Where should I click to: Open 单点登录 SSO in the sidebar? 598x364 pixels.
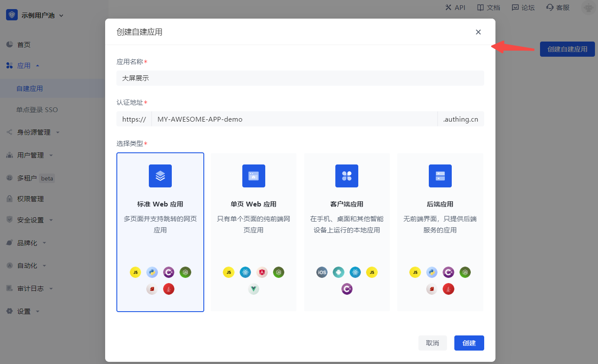click(37, 110)
